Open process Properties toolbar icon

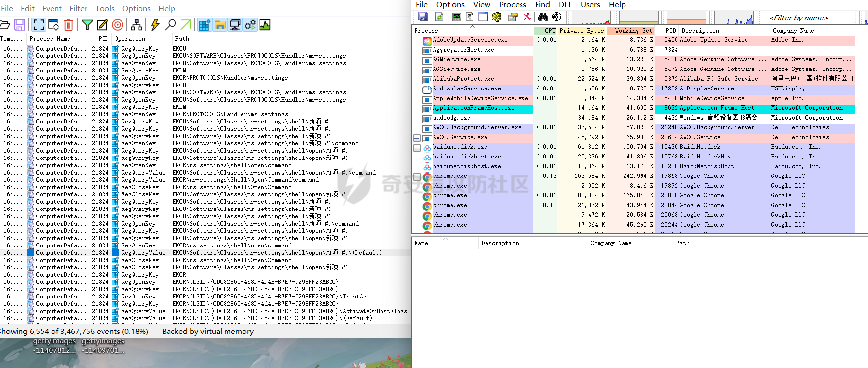pyautogui.click(x=513, y=17)
